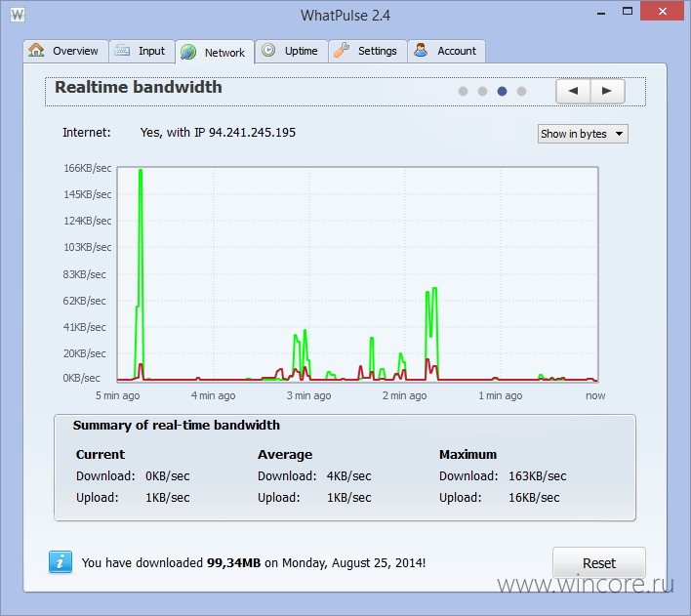The width and height of the screenshot is (691, 616).
Task: Click the 'now' axis label
Action: click(x=595, y=395)
